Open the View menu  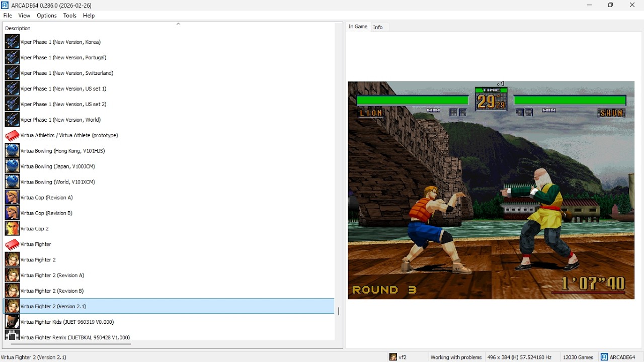click(24, 16)
